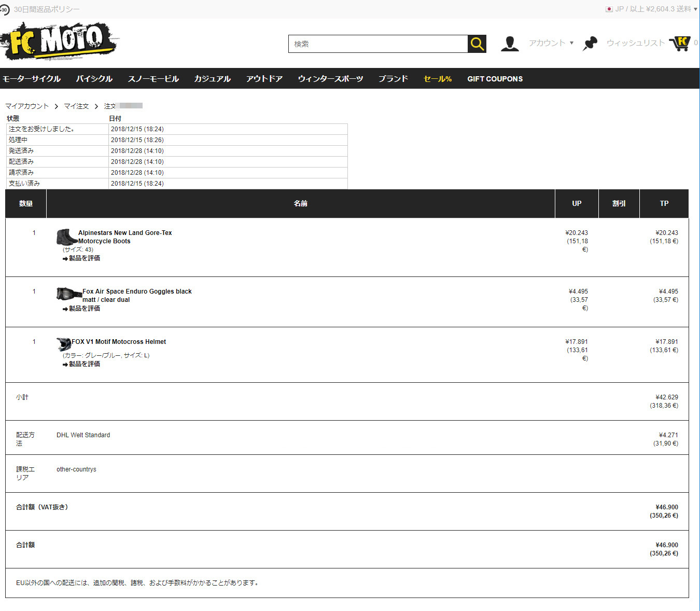Open the バイシクル menu

(94, 79)
